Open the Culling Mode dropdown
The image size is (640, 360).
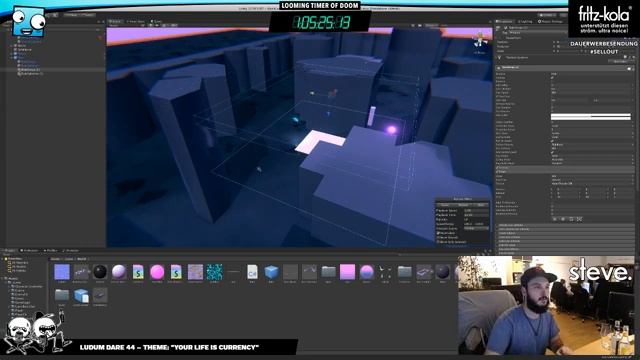pyautogui.click(x=592, y=160)
